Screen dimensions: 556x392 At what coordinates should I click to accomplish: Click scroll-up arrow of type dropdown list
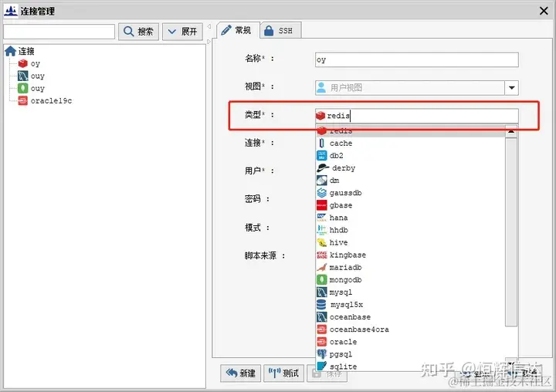tap(511, 131)
